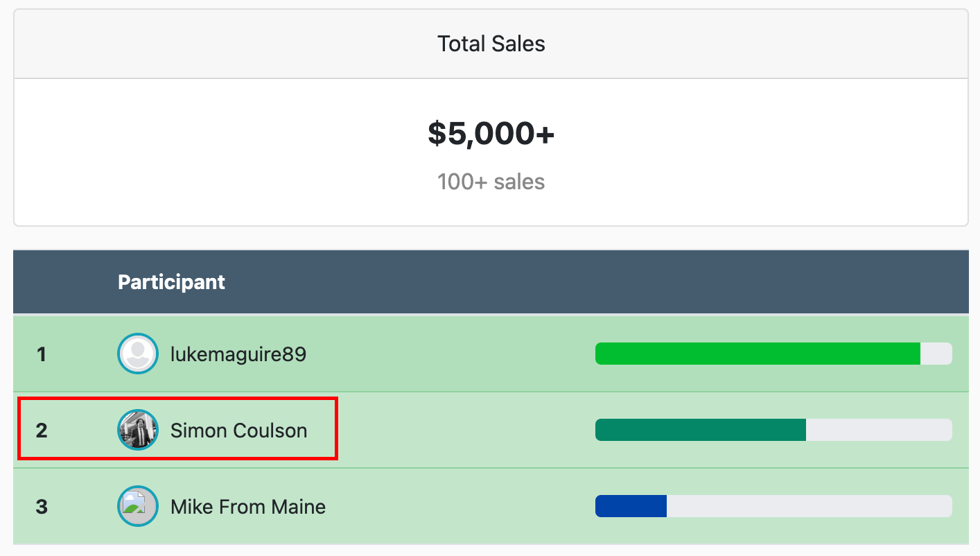The height and width of the screenshot is (556, 980).
Task: Select rank number 3
Action: pos(42,507)
